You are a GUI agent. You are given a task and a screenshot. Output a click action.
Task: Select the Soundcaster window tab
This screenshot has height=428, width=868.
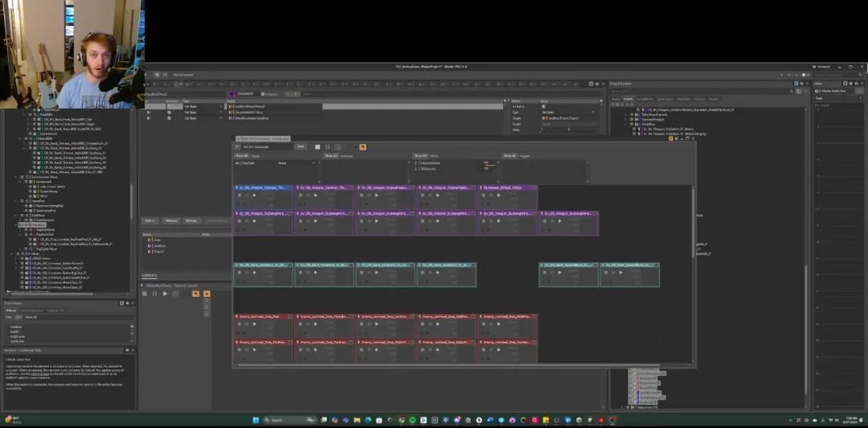pos(263,138)
